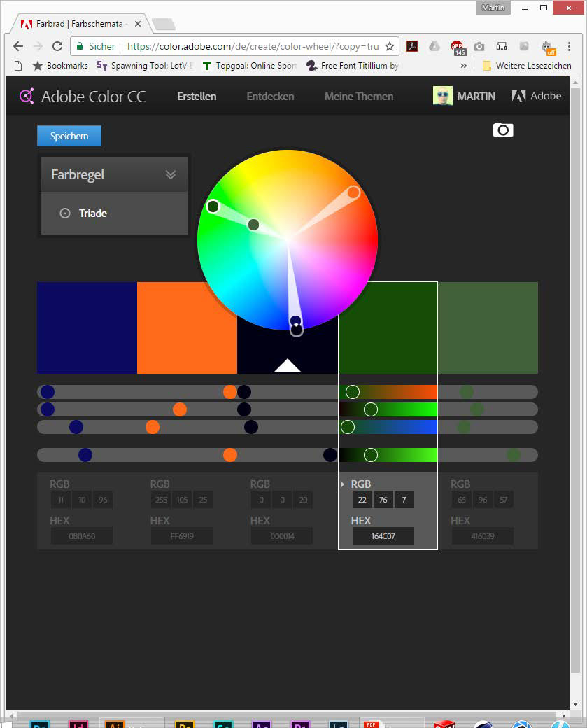Select the orange marker on color wheel
The height and width of the screenshot is (728, 587).
pos(353,192)
